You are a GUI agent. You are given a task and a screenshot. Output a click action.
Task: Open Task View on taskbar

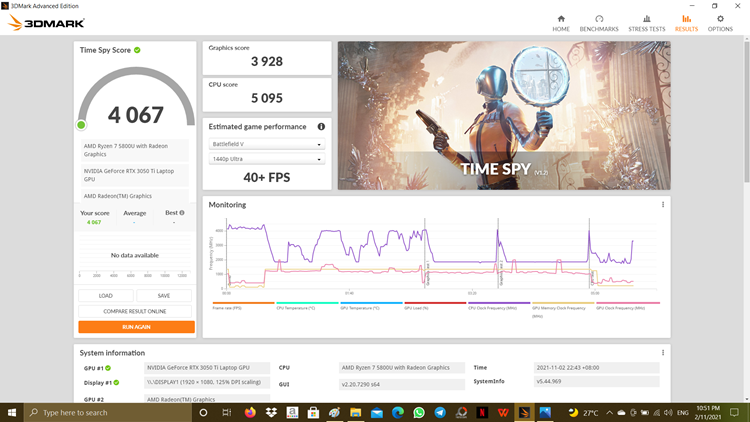(x=227, y=412)
